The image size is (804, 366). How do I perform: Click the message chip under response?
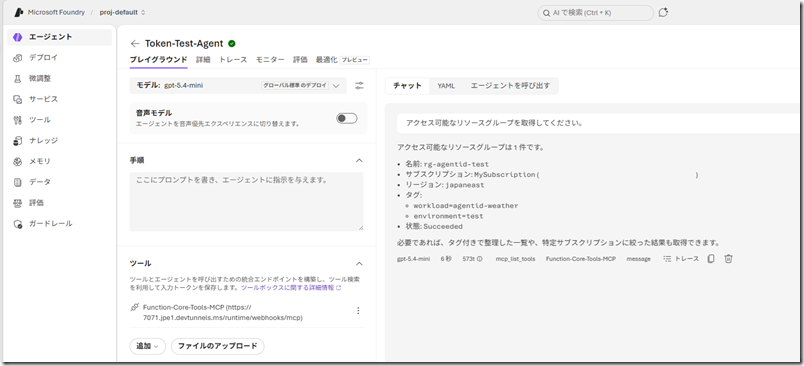click(638, 259)
